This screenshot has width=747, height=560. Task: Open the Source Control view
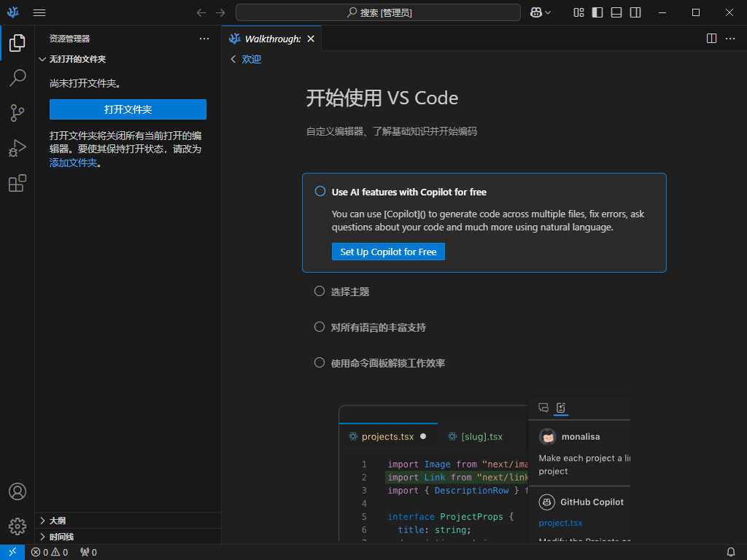pos(18,113)
